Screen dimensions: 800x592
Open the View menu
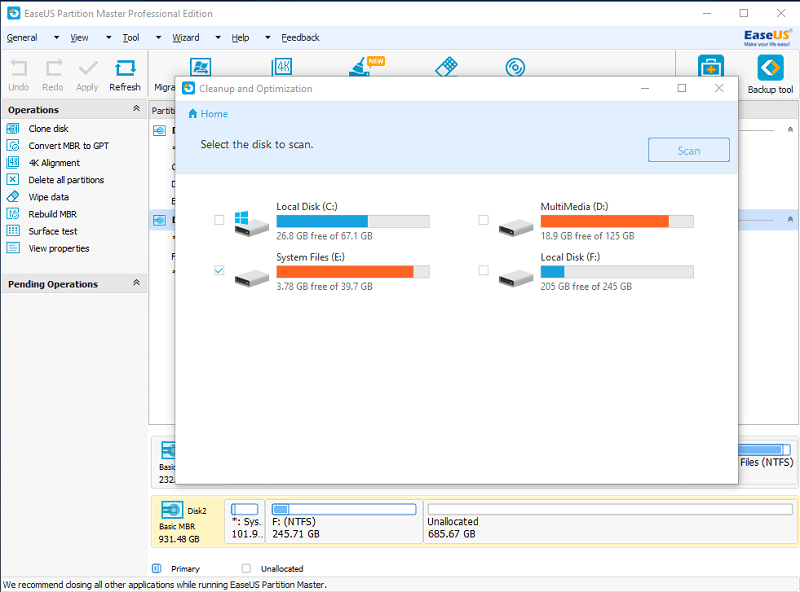79,38
